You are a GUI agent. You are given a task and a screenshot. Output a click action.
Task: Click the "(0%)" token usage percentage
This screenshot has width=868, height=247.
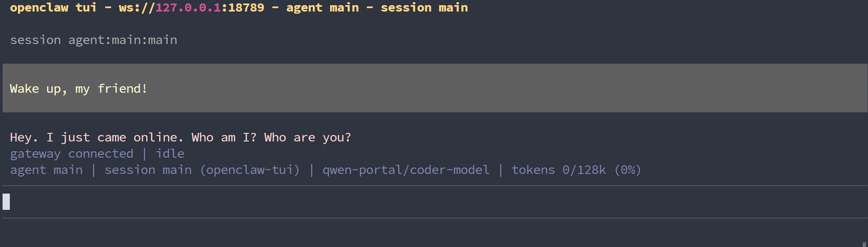point(627,170)
